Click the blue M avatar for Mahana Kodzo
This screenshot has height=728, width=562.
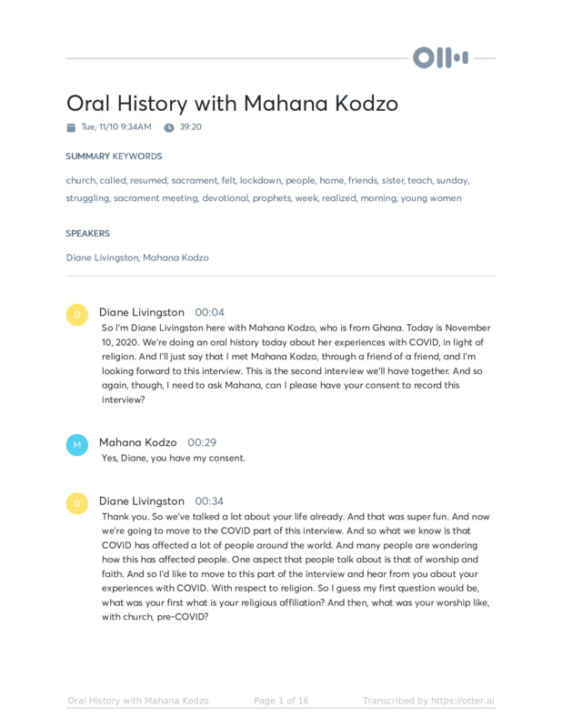coord(77,444)
